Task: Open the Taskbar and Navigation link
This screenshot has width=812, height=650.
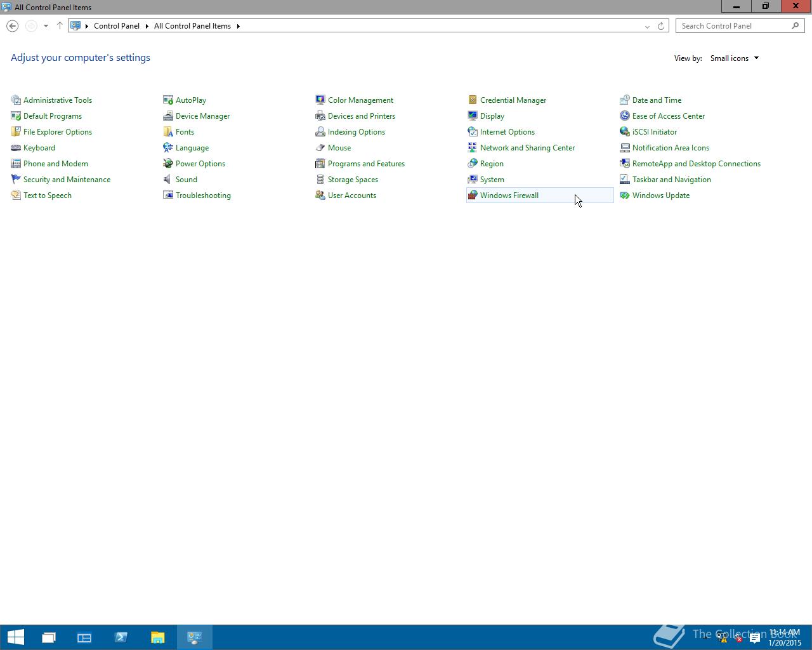Action: coord(672,180)
